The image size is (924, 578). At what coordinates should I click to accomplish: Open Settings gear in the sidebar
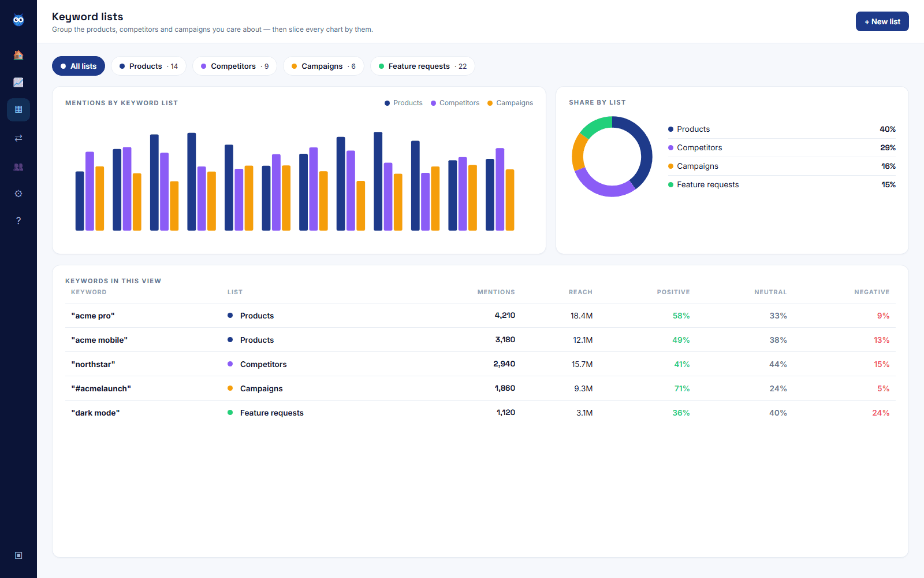(18, 194)
